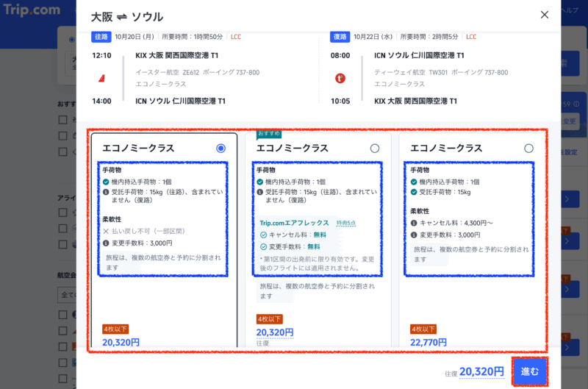Screen dimensions: 588x389
Task: Open the 特典5点 benefits link
Action: [345, 224]
